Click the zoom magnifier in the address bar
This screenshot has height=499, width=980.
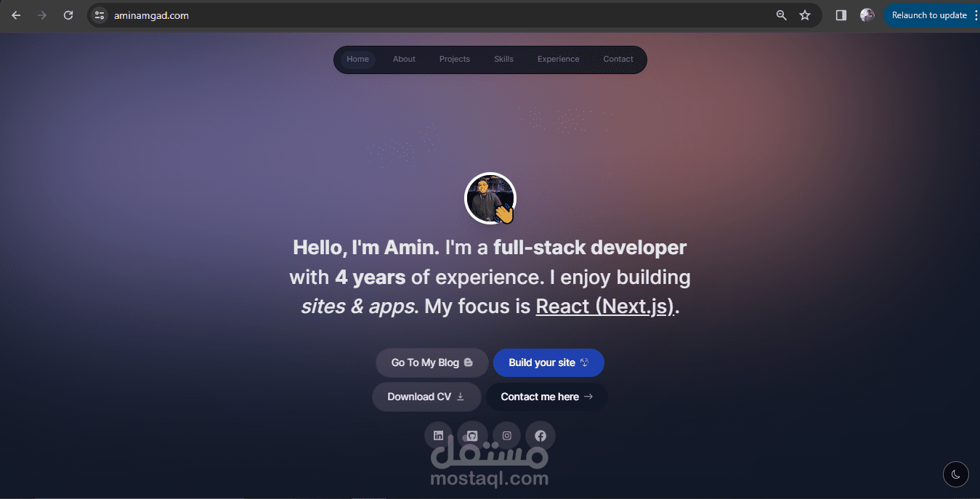point(781,15)
